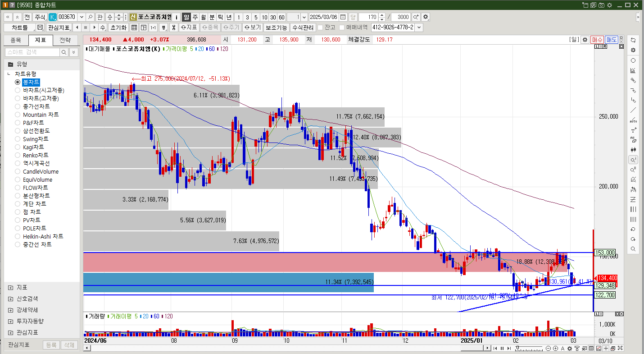The height and width of the screenshot is (354, 644).
Task: Open the stock code search magnifier
Action: 91,17
